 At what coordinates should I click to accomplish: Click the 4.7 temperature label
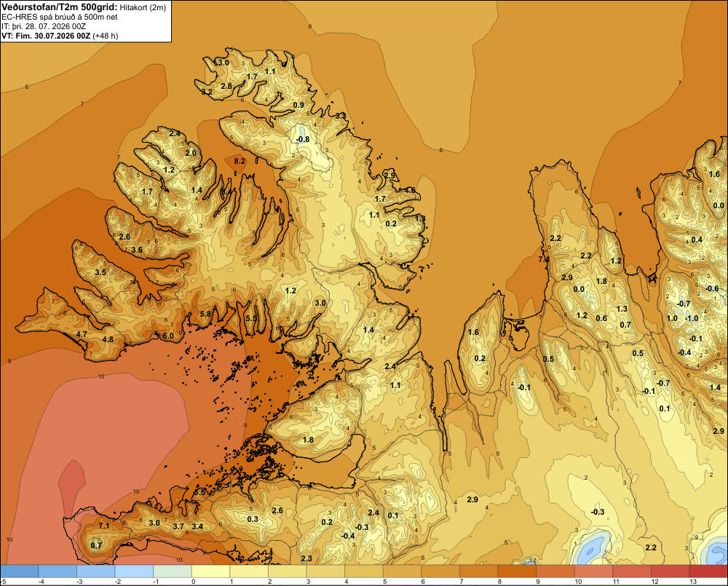pyautogui.click(x=82, y=334)
